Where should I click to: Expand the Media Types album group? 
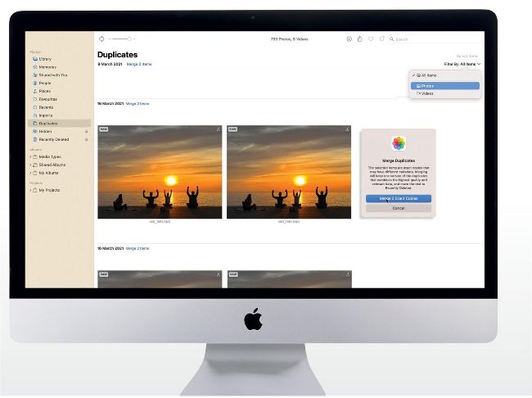coord(30,156)
